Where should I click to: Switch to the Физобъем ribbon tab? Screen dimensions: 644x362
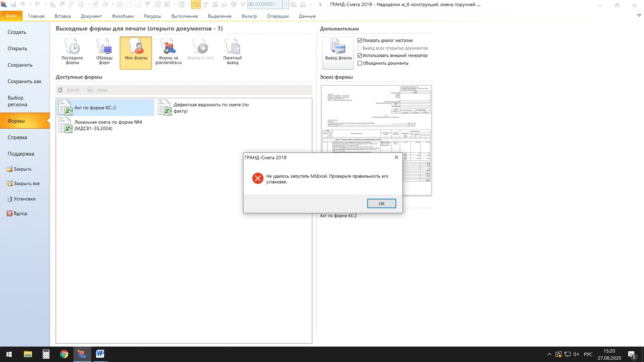123,16
